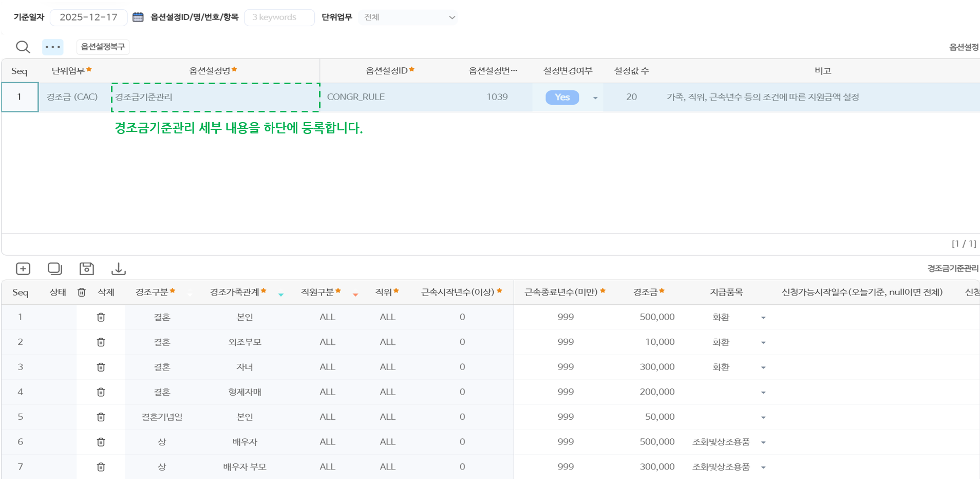
Task: Click the 옵션설정복구 button
Action: [x=103, y=47]
